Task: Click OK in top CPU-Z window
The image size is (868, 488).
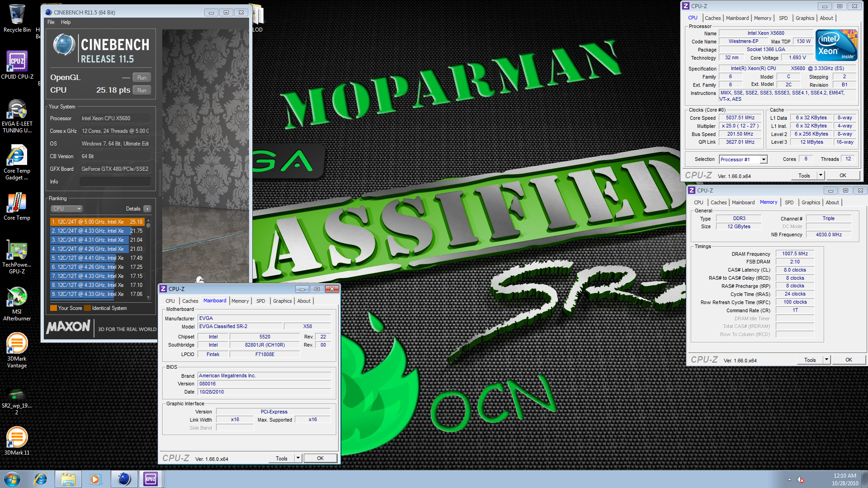Action: [x=843, y=175]
